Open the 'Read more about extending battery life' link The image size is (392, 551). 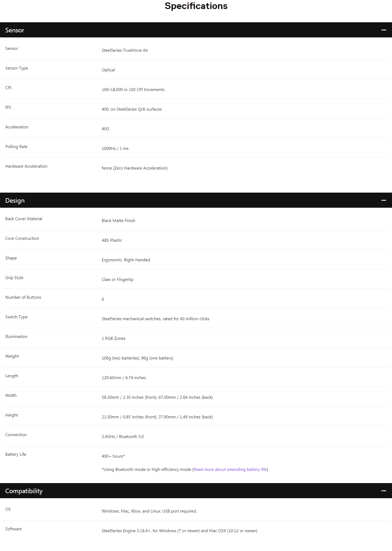click(x=230, y=470)
